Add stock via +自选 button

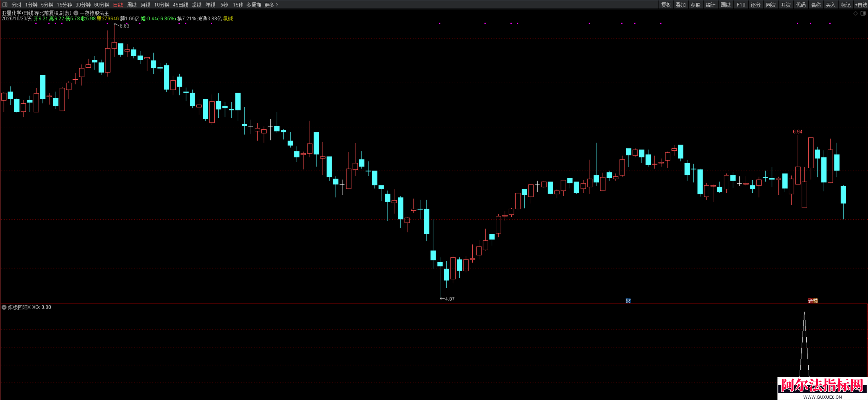click(x=861, y=5)
